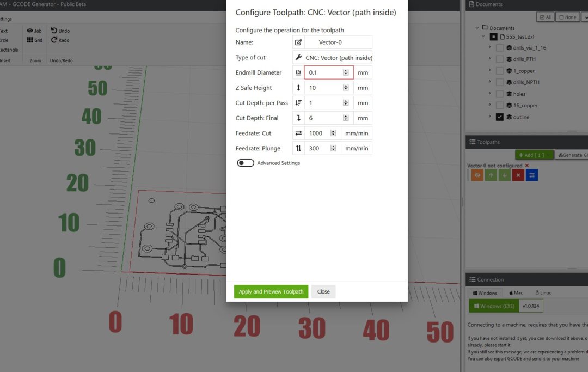Move Vector-0 toolpath down with arrow
Screen dimensions: 588x372
point(505,175)
